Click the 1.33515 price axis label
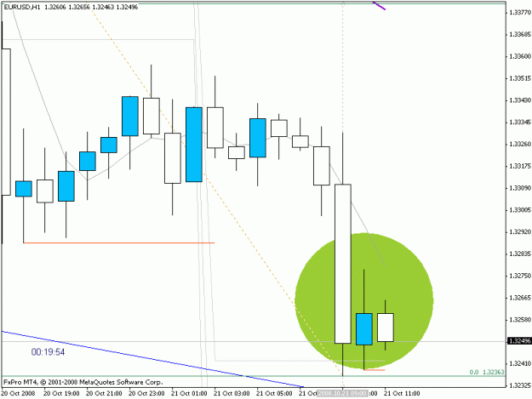The width and height of the screenshot is (532, 399). (x=520, y=78)
